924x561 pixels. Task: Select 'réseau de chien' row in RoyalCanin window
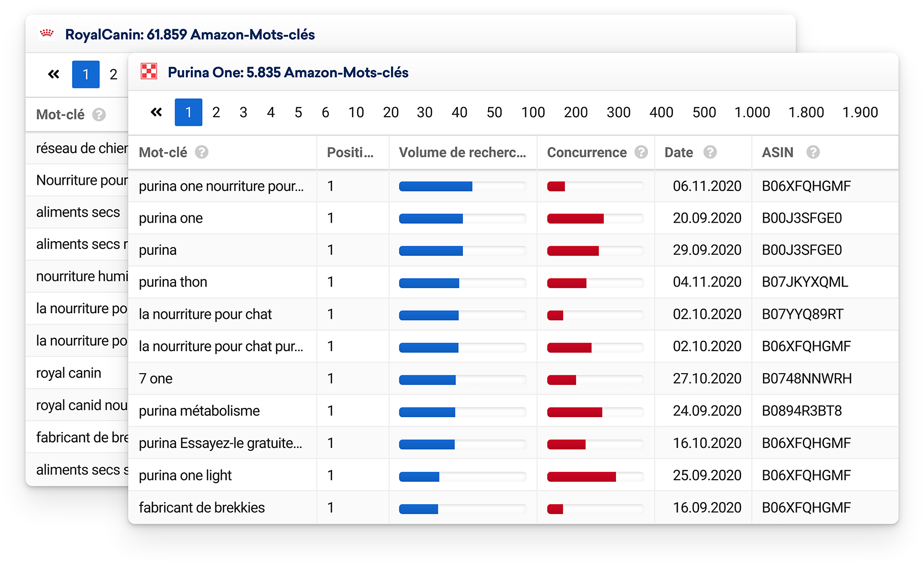pos(77,148)
